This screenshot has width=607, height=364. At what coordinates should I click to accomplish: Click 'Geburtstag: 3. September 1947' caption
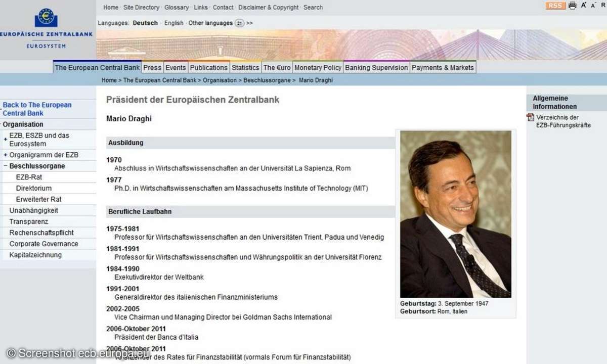click(x=444, y=303)
